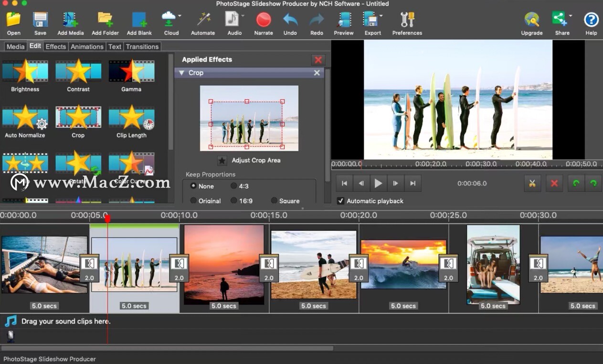Click the preview ruler at 0:00:20.0
The image size is (603, 364).
pyautogui.click(x=431, y=164)
